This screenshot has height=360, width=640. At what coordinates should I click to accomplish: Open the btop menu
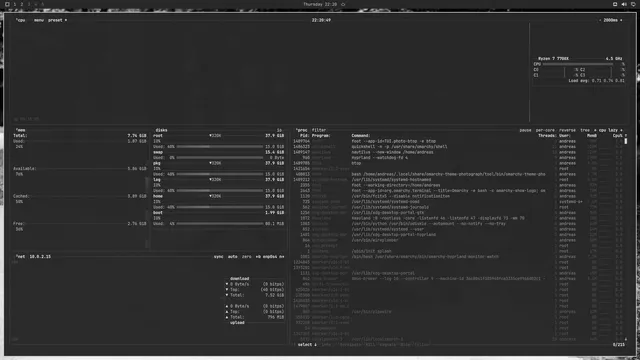click(39, 20)
